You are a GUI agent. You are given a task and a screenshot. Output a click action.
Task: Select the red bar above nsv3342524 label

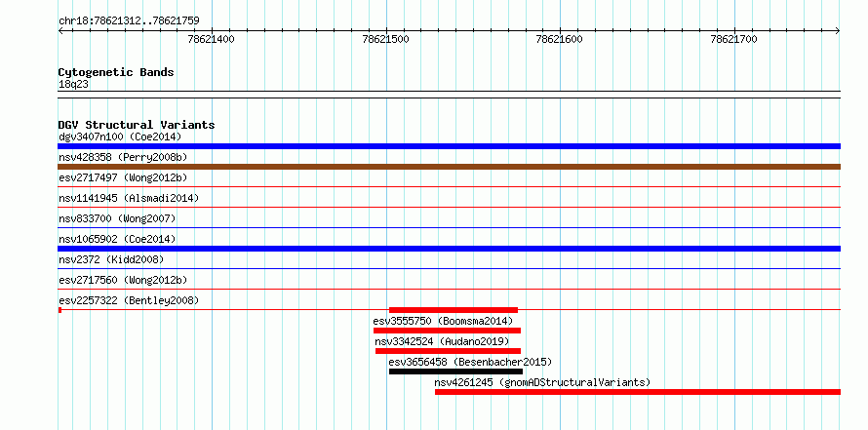click(x=448, y=331)
